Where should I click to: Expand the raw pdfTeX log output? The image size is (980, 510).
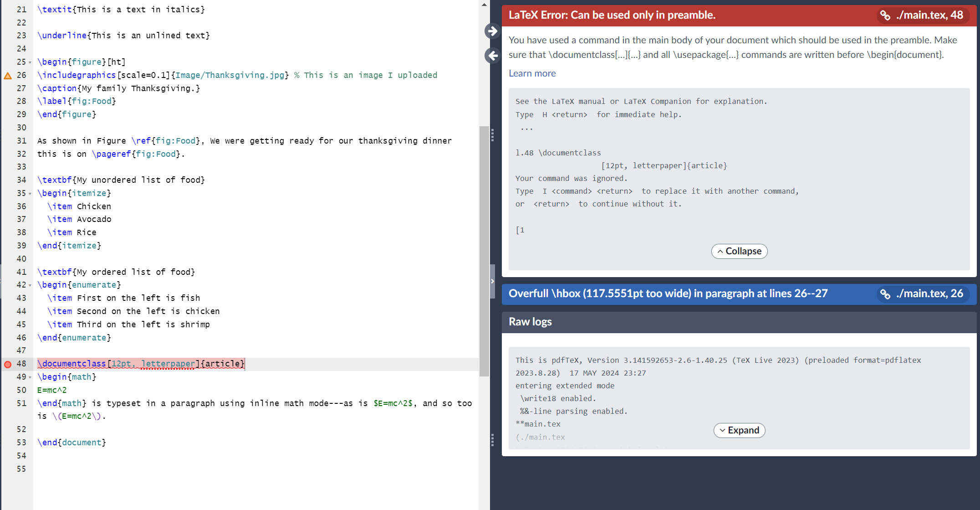pyautogui.click(x=739, y=430)
